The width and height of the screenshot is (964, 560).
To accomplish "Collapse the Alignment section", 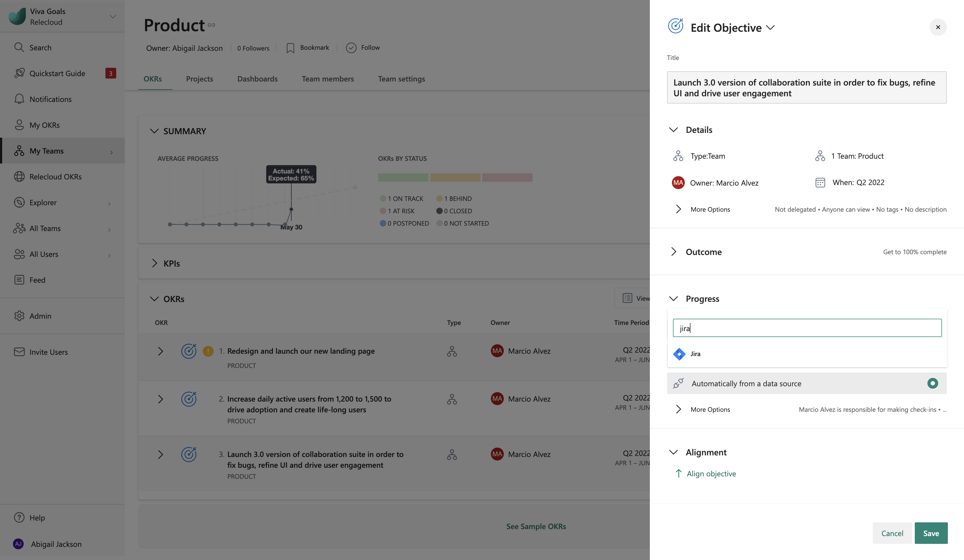I will pos(674,452).
